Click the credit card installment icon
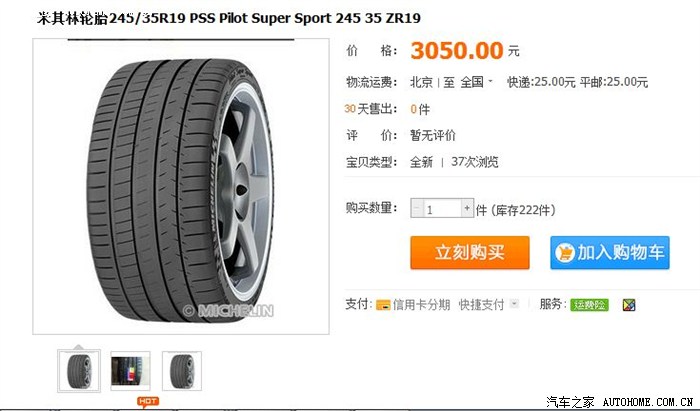 pyautogui.click(x=383, y=305)
